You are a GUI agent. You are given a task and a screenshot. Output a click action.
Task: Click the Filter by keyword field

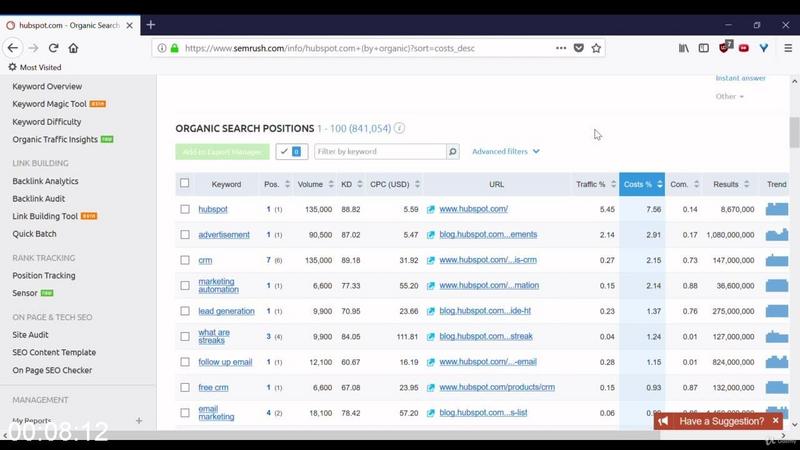[x=380, y=152]
